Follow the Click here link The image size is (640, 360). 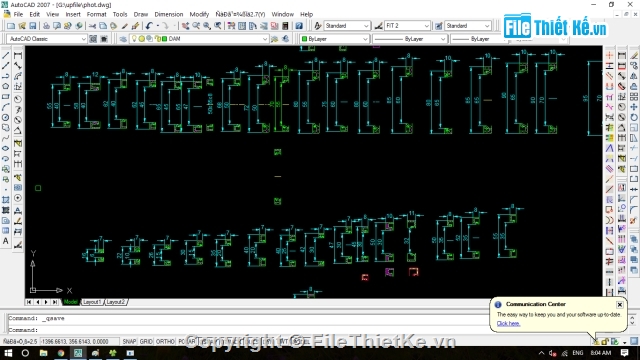[x=508, y=323]
